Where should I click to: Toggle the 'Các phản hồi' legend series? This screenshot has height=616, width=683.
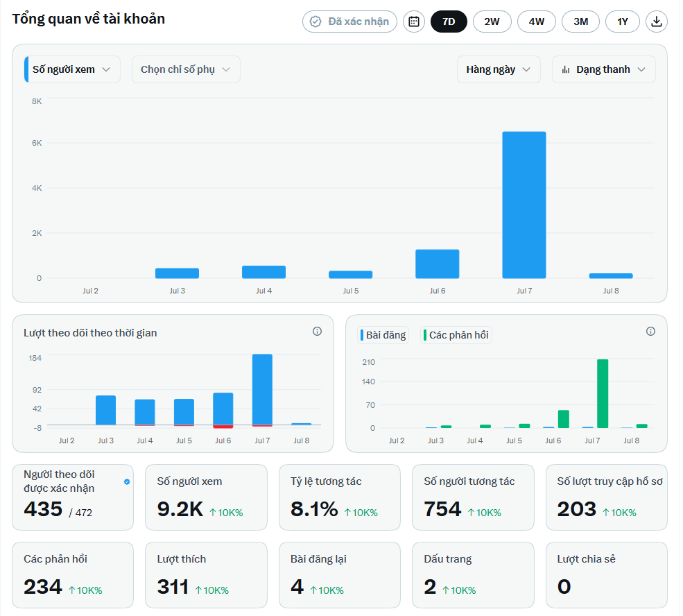456,335
